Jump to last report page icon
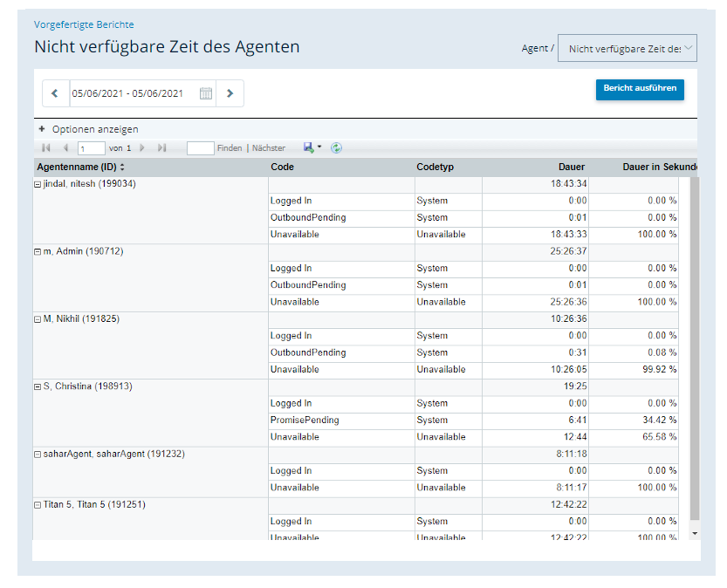This screenshot has width=727, height=588. click(161, 147)
